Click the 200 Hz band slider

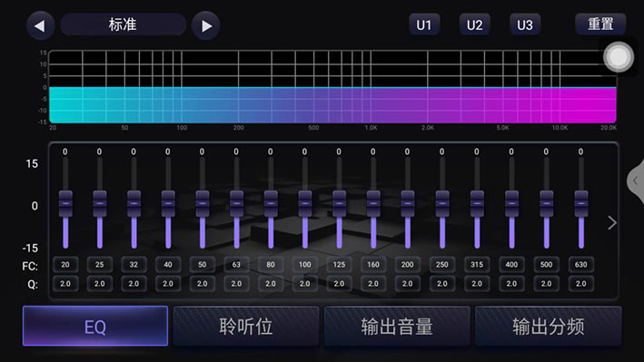click(x=408, y=203)
